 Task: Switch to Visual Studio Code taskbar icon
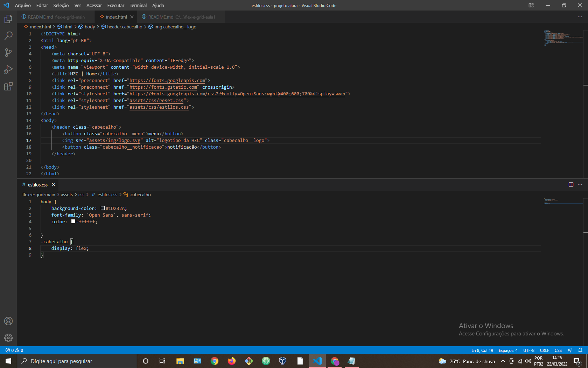(x=317, y=361)
